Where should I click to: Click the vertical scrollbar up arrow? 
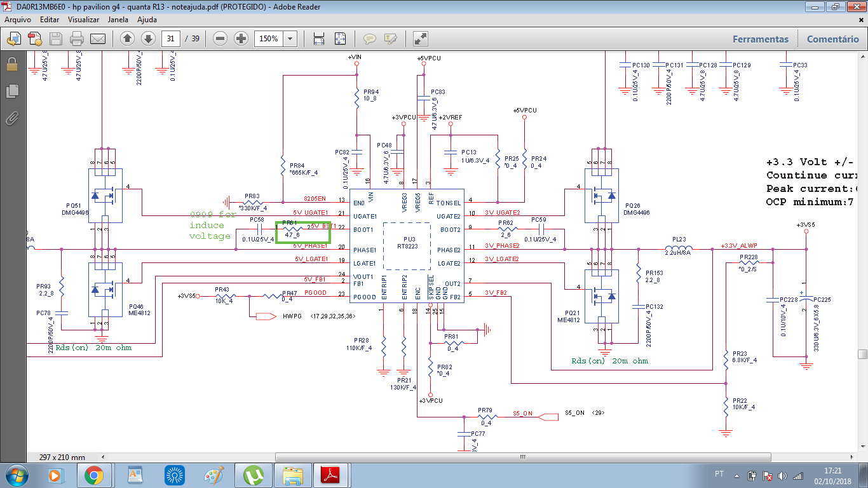pos(862,57)
